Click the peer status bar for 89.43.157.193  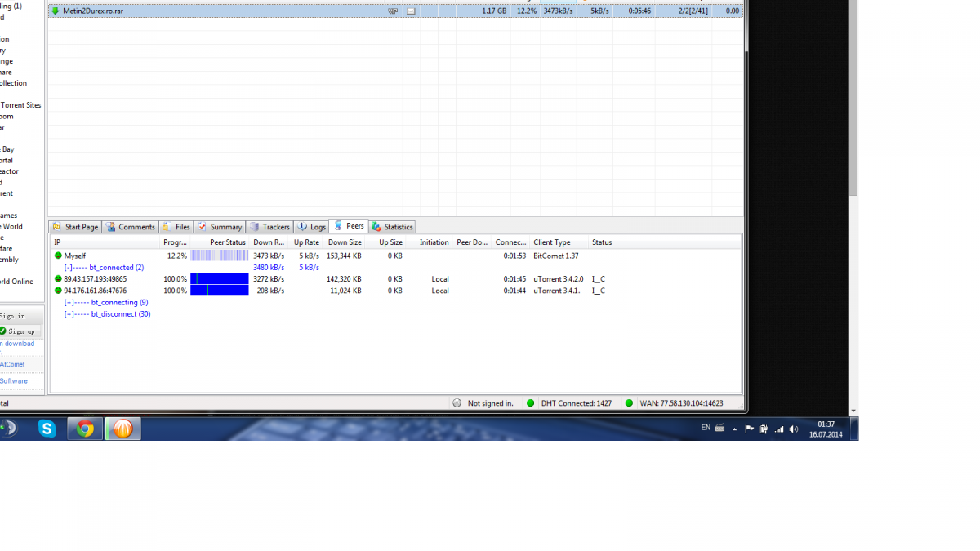[219, 279]
